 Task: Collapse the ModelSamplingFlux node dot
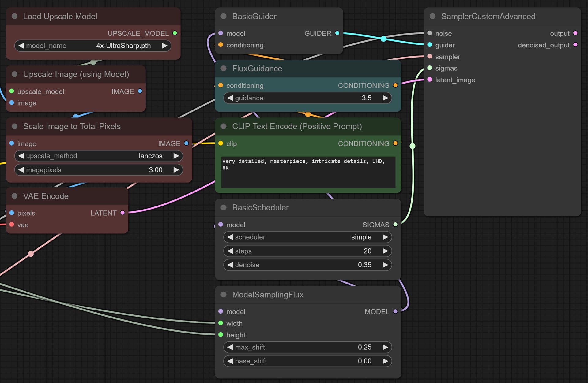coord(224,294)
